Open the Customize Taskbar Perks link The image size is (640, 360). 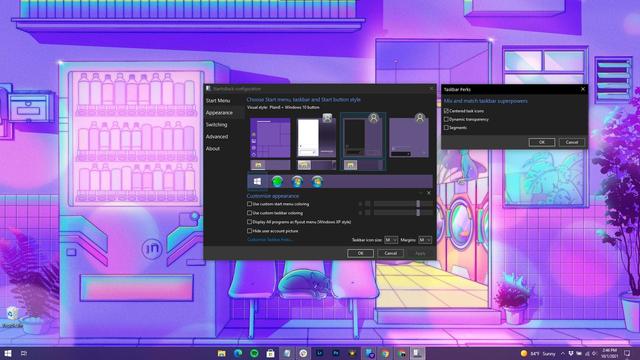click(x=269, y=240)
